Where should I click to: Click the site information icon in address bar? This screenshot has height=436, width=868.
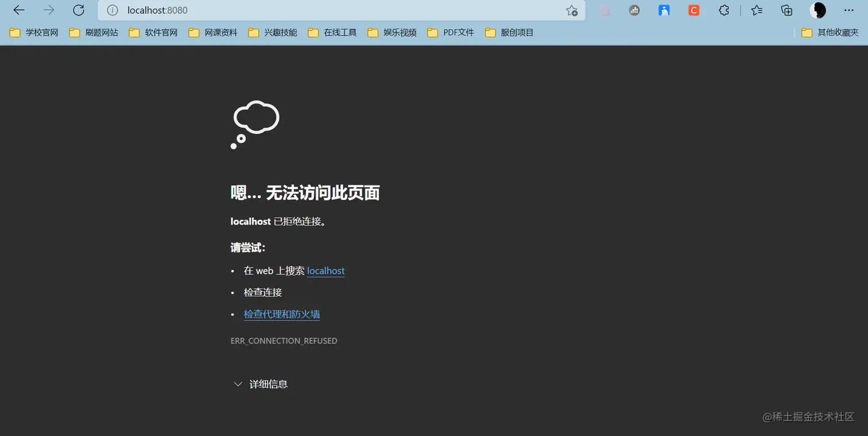(113, 10)
